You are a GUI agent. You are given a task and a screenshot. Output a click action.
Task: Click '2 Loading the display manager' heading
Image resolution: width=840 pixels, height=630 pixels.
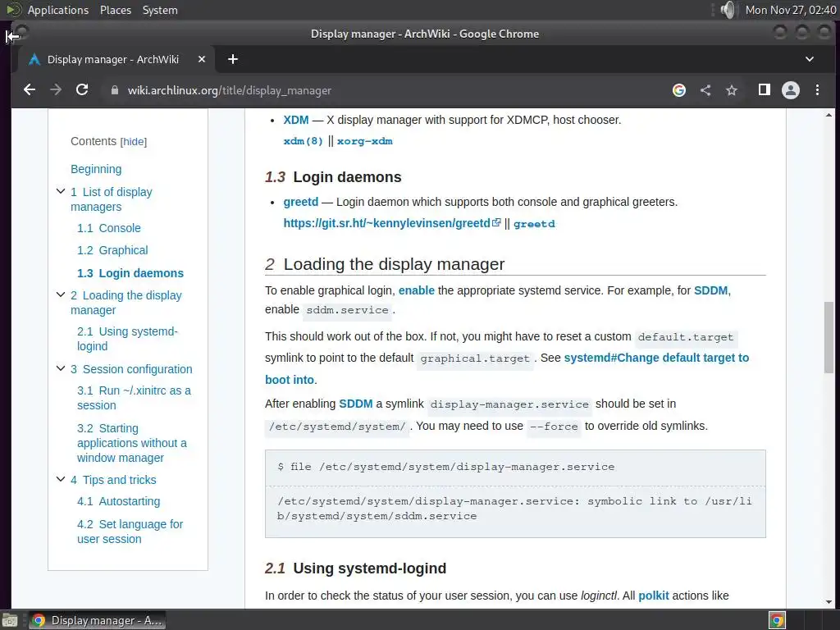(385, 264)
